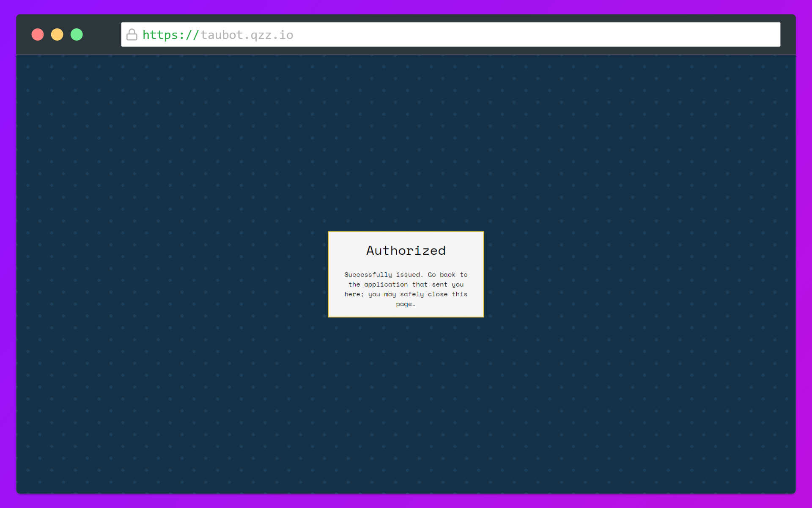
Task: Click the padlock icon in address bar
Action: (132, 34)
